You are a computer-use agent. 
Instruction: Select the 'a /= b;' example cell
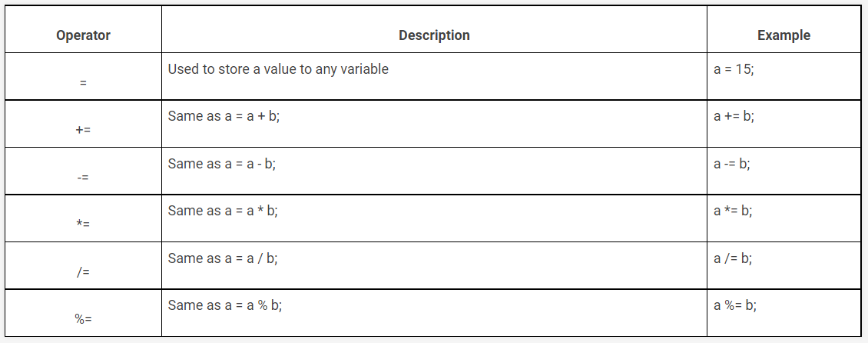pos(733,258)
